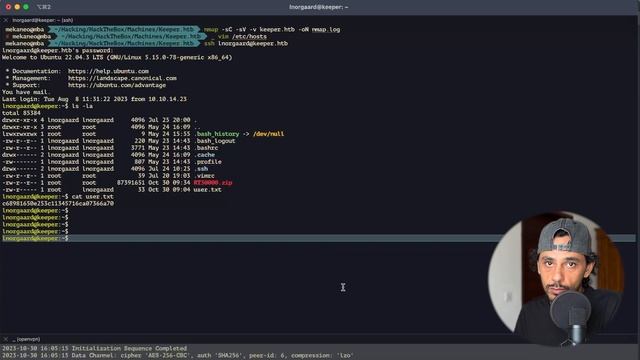The width and height of the screenshot is (640, 360).
Task: Click the password prompt line
Action: 57,51
